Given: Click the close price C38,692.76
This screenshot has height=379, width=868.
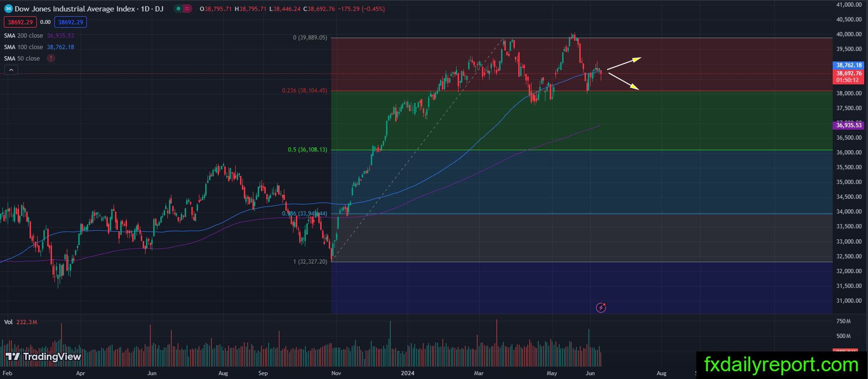Looking at the screenshot, I should pyautogui.click(x=320, y=9).
